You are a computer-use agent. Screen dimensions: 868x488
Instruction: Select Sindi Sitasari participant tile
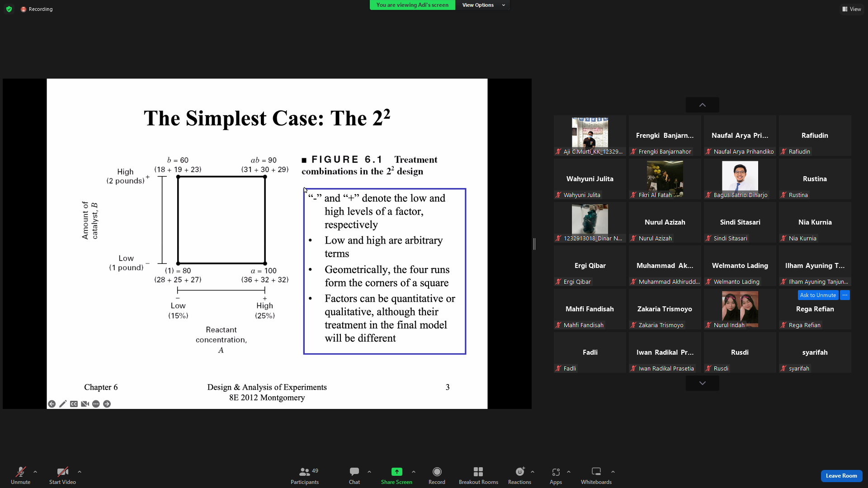(740, 222)
